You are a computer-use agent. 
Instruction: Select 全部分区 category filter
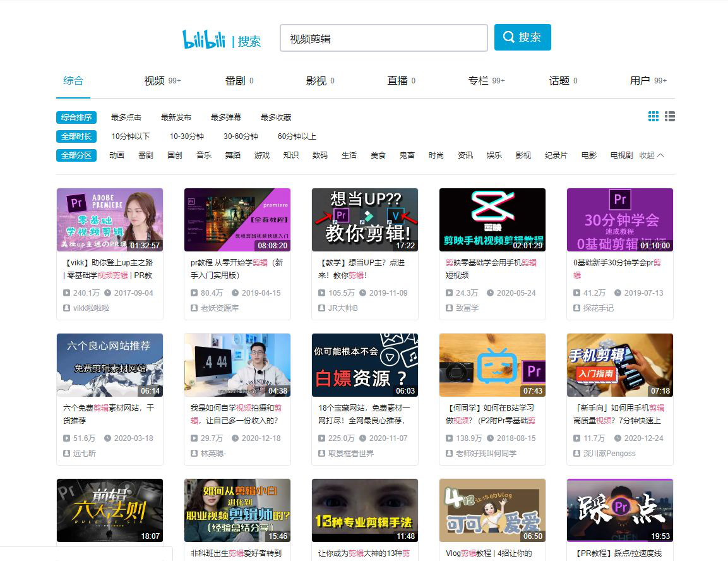click(76, 155)
